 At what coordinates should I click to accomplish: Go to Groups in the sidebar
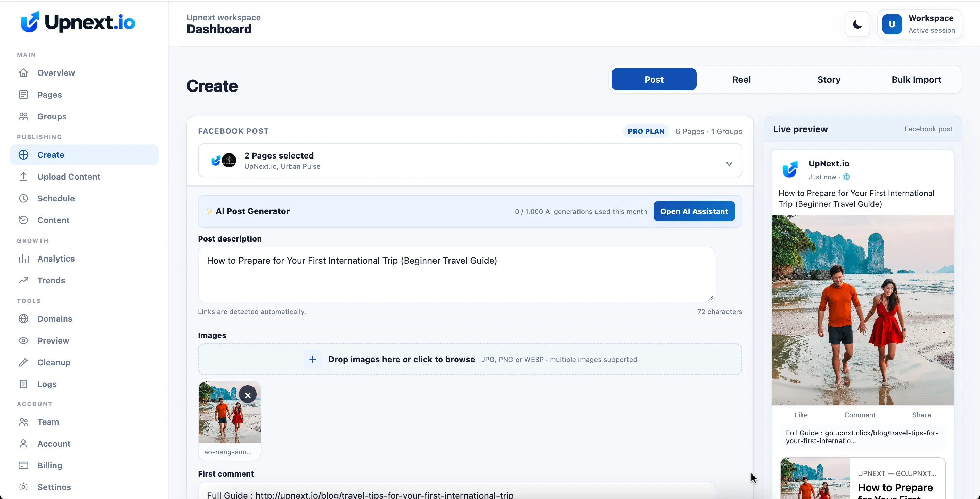pos(84,116)
